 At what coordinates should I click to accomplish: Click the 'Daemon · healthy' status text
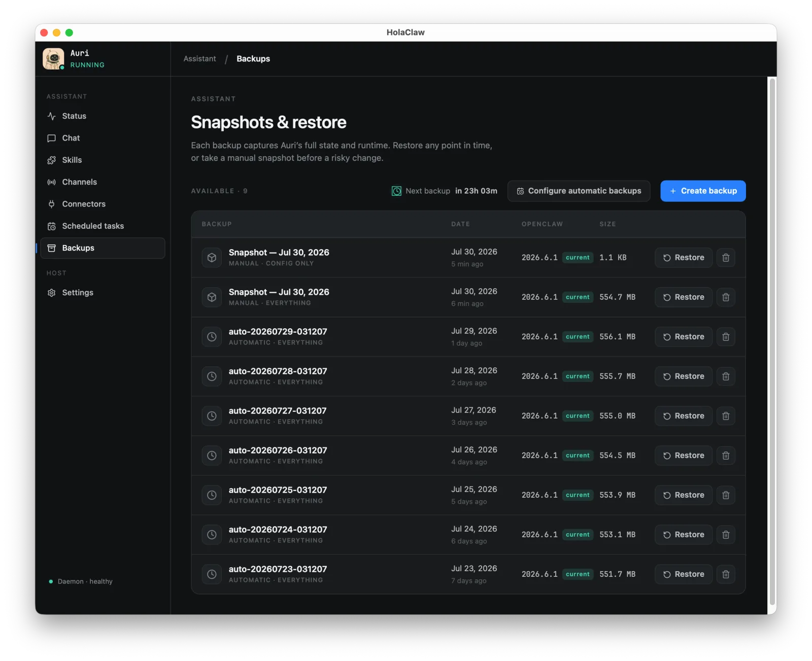85,581
